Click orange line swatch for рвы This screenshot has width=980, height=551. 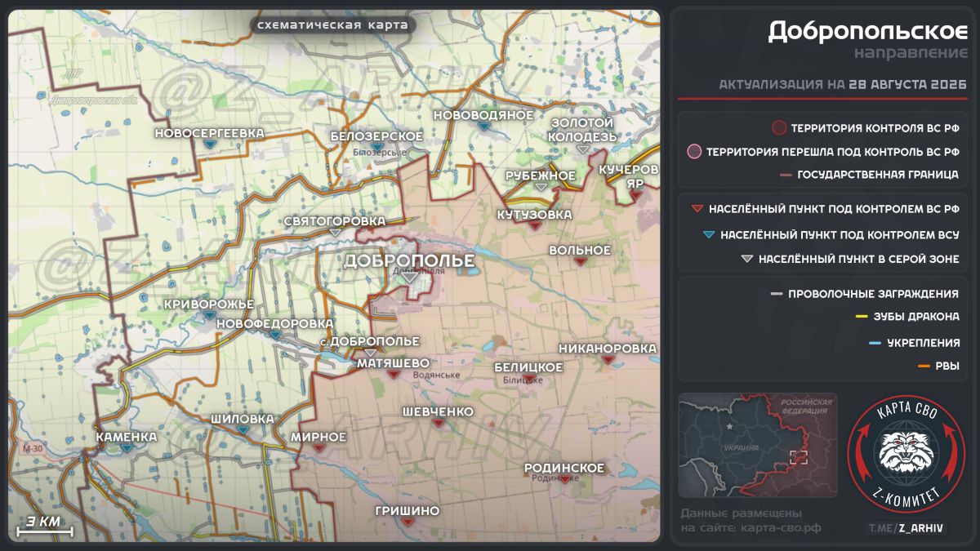tap(924, 366)
